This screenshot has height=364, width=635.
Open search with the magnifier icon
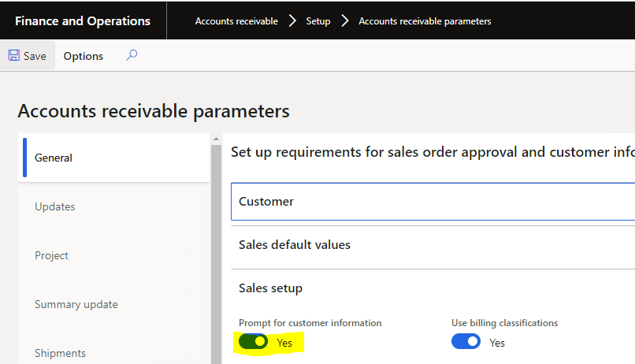coord(132,55)
